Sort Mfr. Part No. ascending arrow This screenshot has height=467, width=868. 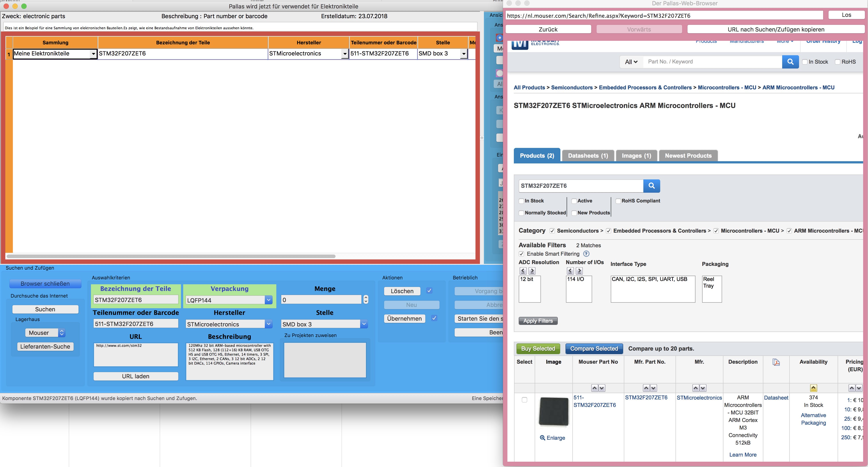(646, 388)
